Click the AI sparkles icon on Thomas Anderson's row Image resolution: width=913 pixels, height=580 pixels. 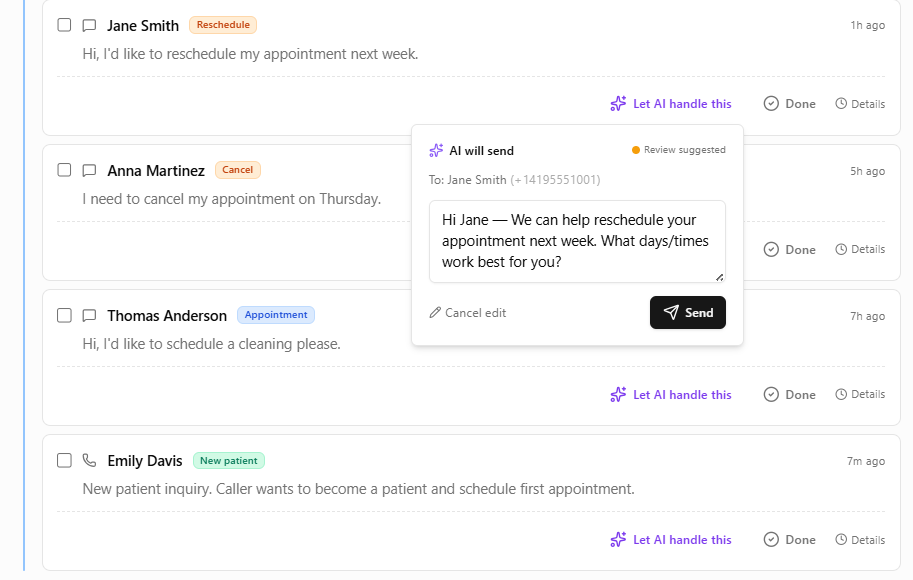[x=617, y=394]
